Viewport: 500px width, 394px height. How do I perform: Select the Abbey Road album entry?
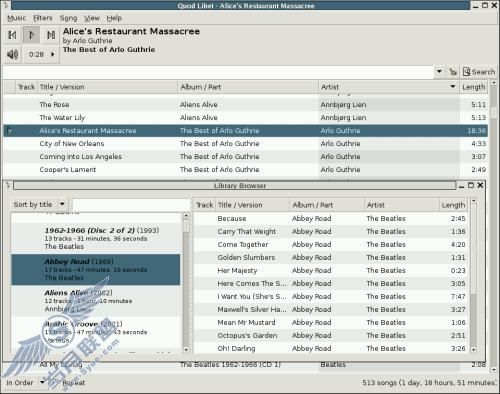point(96,270)
